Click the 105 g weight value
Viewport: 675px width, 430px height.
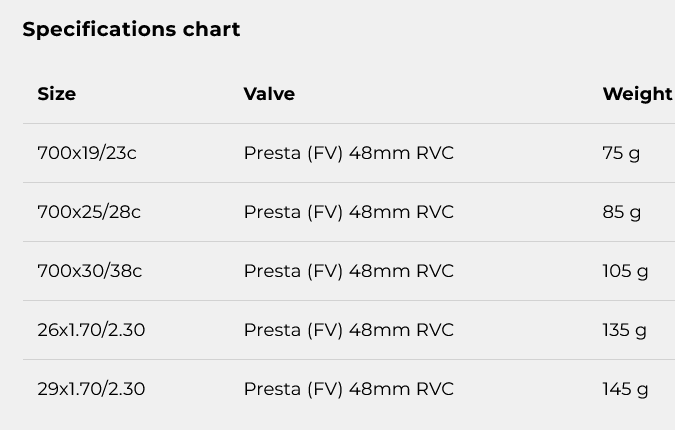tap(625, 272)
